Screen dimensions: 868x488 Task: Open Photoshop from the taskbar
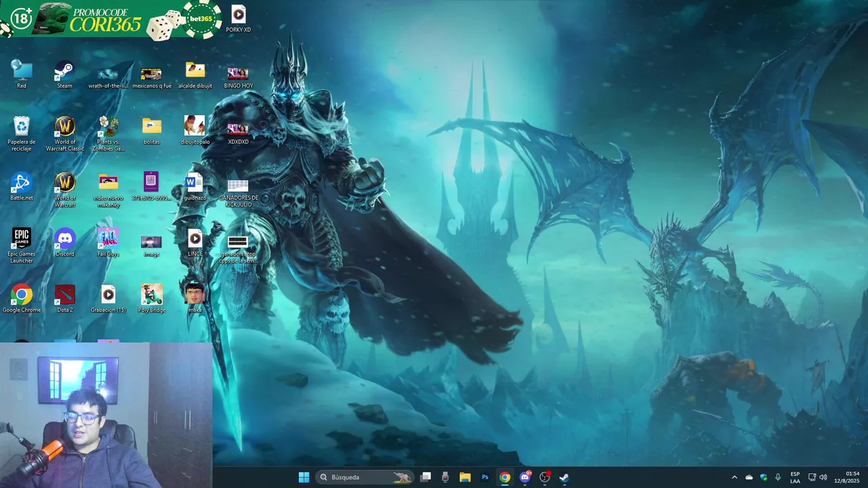coord(485,477)
